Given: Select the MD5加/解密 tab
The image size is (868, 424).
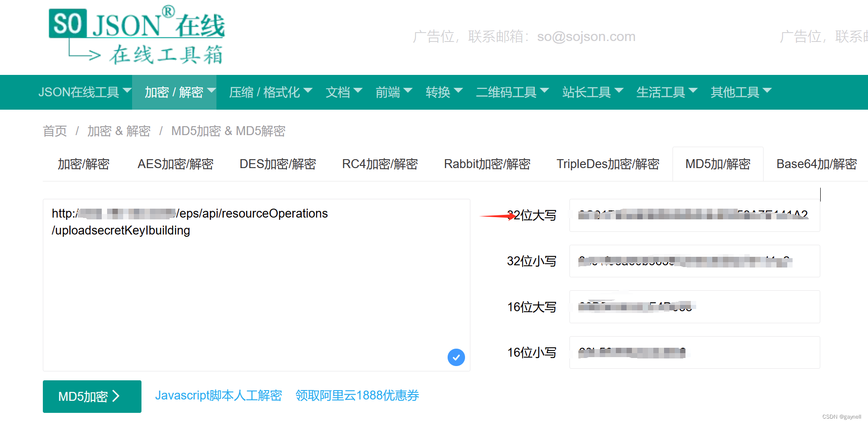Looking at the screenshot, I should [x=718, y=164].
